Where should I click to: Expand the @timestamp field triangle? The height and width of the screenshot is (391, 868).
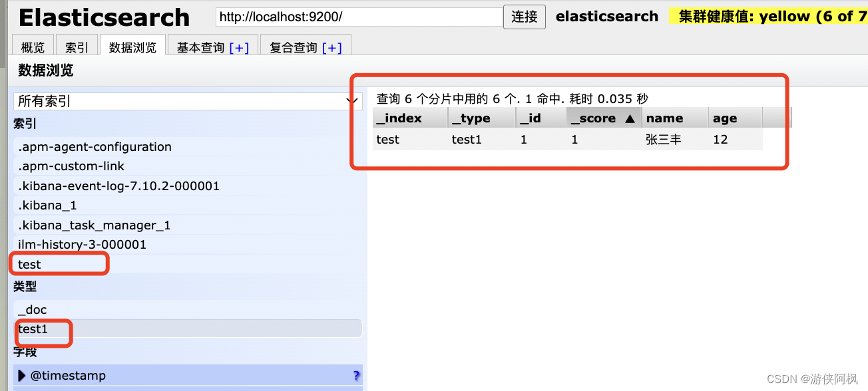tap(22, 376)
